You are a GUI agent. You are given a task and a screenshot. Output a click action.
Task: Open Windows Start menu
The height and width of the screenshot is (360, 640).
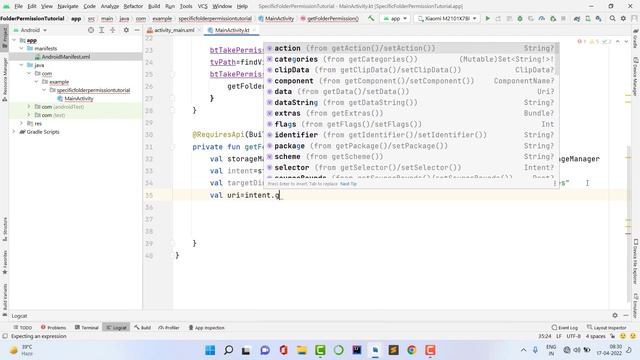210,350
